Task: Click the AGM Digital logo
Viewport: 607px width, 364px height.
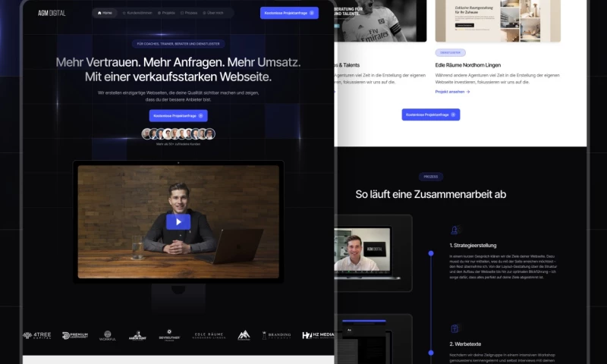Action: [x=52, y=13]
